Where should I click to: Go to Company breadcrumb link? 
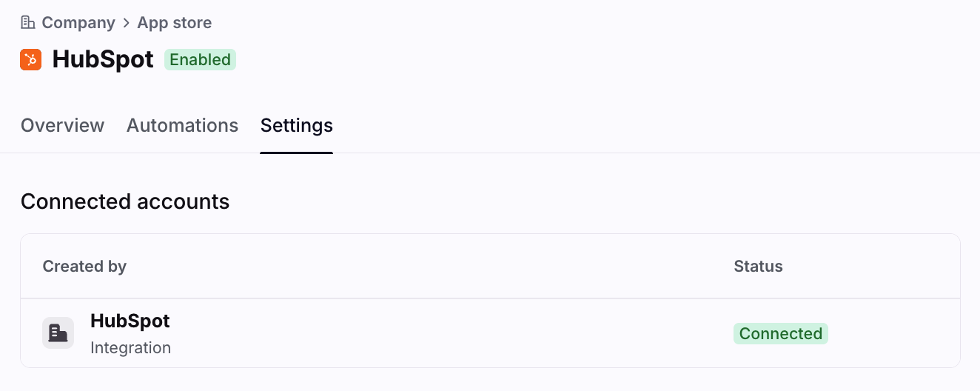pyautogui.click(x=78, y=23)
